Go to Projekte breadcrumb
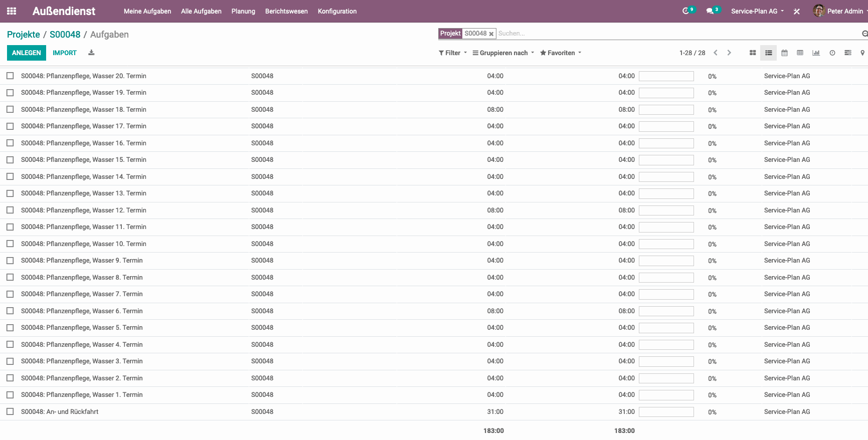The image size is (868, 440). tap(24, 35)
